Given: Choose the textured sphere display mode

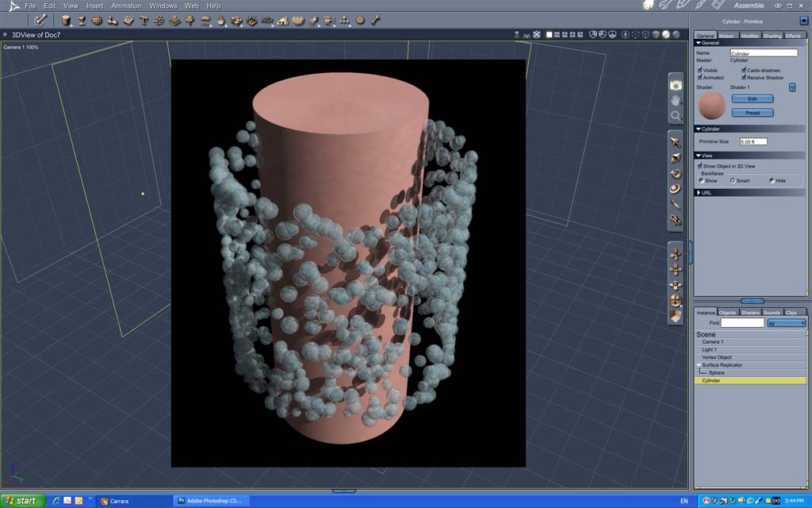Looking at the screenshot, I should coord(676,35).
